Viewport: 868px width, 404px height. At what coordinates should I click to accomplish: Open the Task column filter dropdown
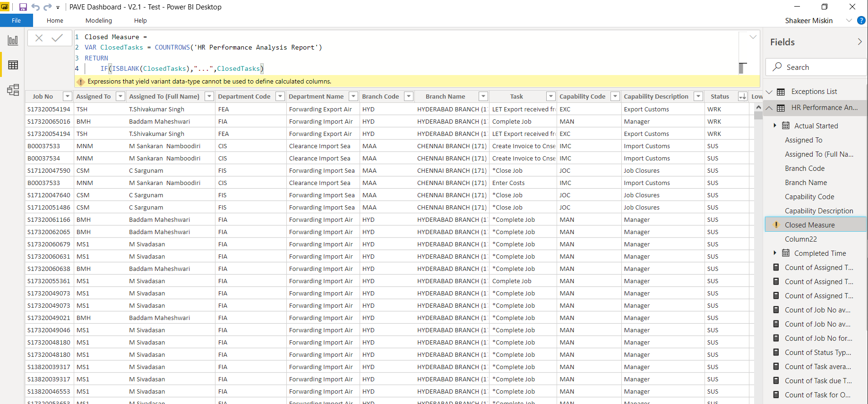tap(550, 96)
